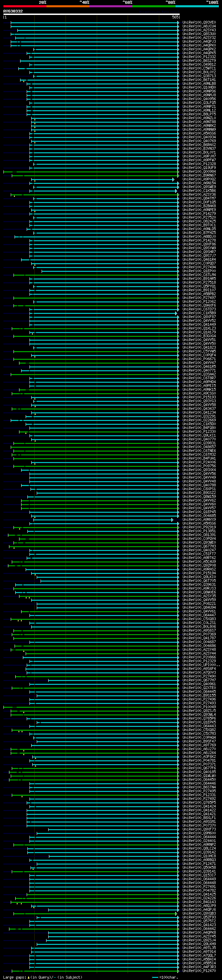This screenshot has width=222, height=980.
Task: Open hit UniRef100_Q8S3U0
Action: pyautogui.click(x=199, y=34)
